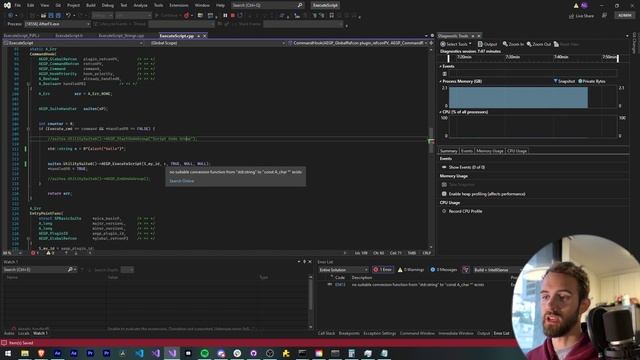This screenshot has width=640, height=360.
Task: Click the Output icon in Diagnostic Tools
Action: click(x=480, y=44)
